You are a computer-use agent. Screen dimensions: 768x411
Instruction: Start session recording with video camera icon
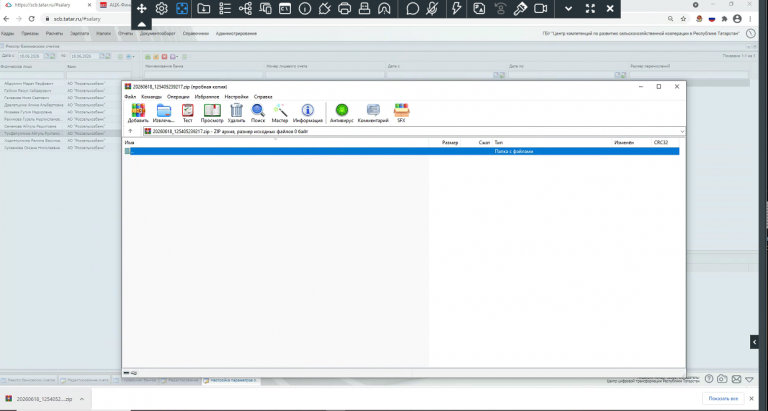tap(541, 9)
